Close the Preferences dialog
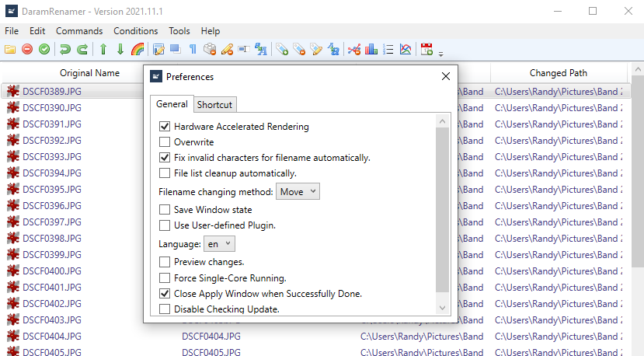The width and height of the screenshot is (644, 356). [446, 76]
